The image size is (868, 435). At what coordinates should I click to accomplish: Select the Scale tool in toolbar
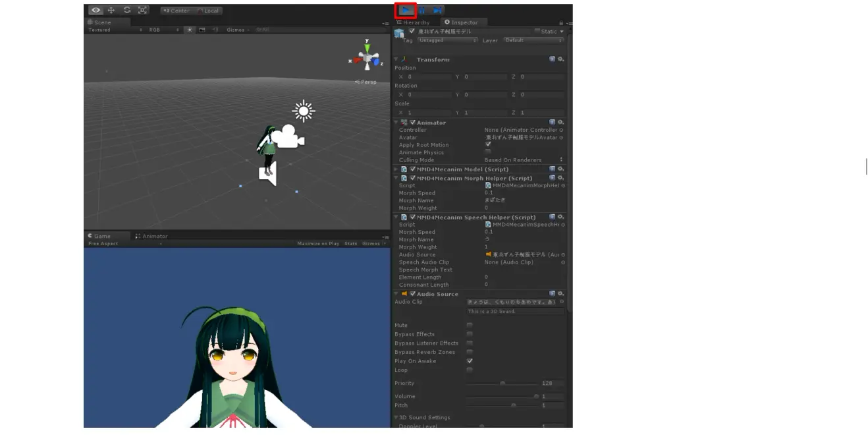tap(142, 11)
